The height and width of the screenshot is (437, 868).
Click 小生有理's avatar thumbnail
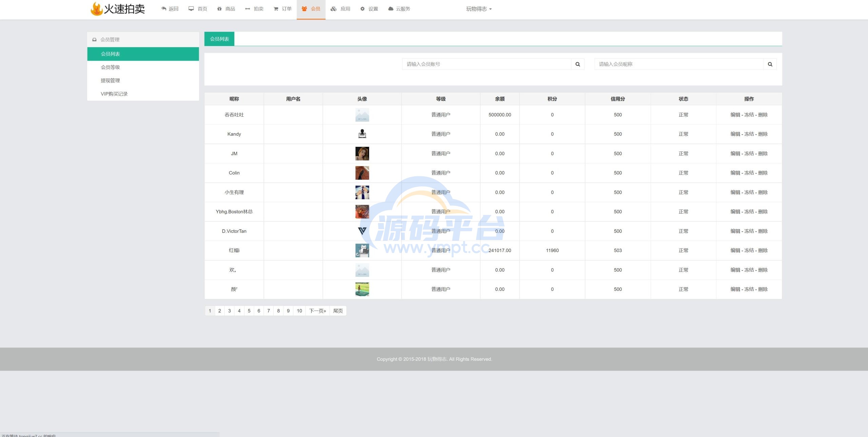362,192
